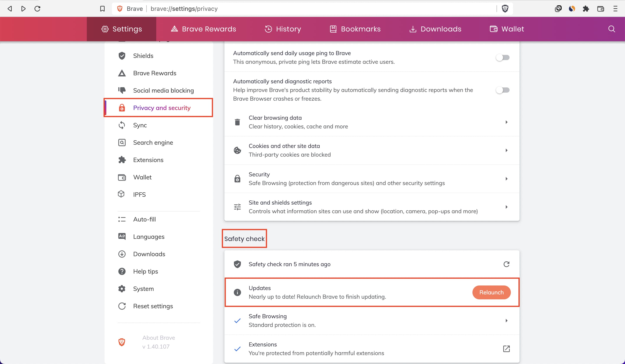Open Extensions external link icon in Safety check
The image size is (625, 364).
click(x=507, y=349)
